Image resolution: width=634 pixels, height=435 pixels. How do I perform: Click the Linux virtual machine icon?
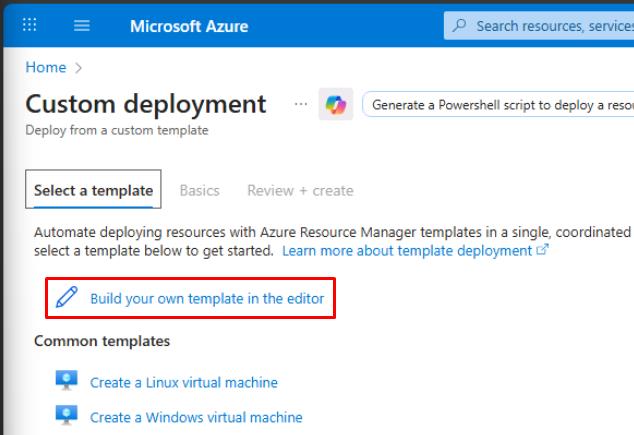point(67,382)
